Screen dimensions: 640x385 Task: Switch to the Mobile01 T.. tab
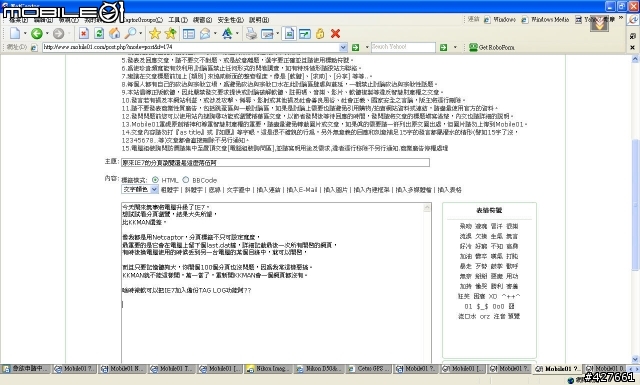pos(171,369)
